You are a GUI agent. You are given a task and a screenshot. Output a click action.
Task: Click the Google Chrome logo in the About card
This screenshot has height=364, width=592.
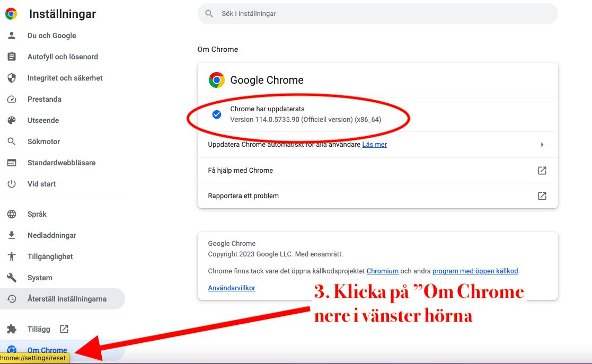point(217,80)
